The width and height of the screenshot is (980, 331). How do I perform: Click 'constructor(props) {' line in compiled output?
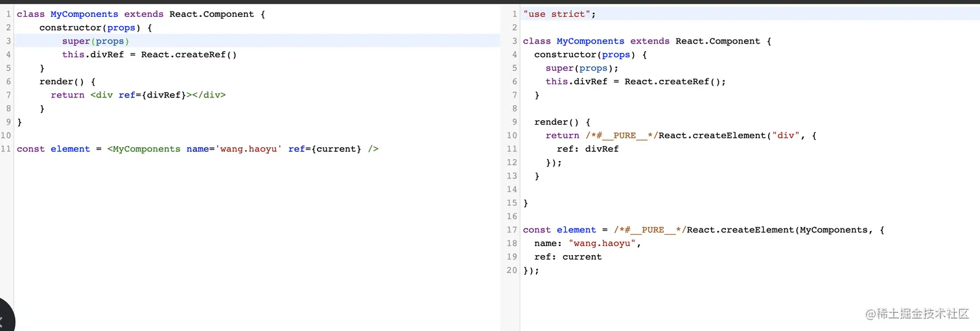tap(590, 55)
